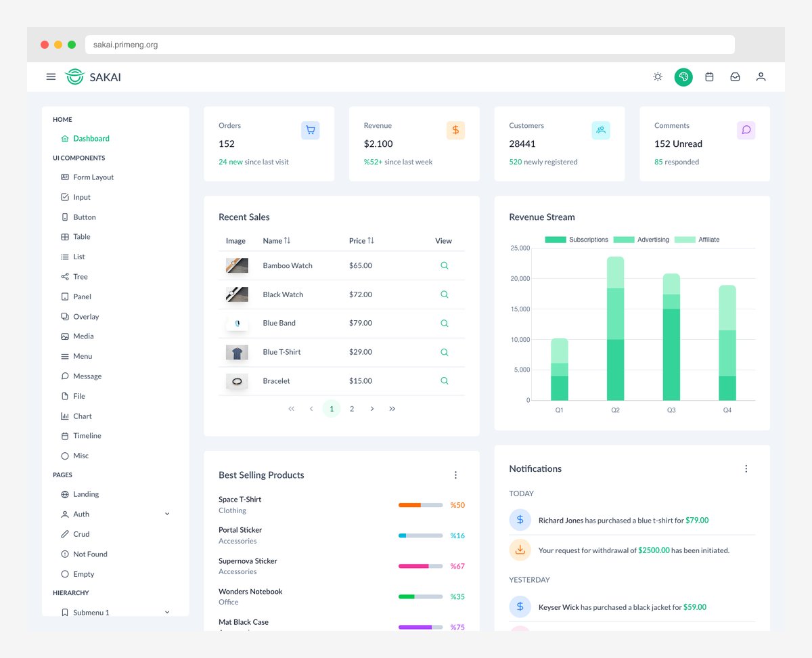
Task: Go to previous page of Recent Sales
Action: pos(311,409)
